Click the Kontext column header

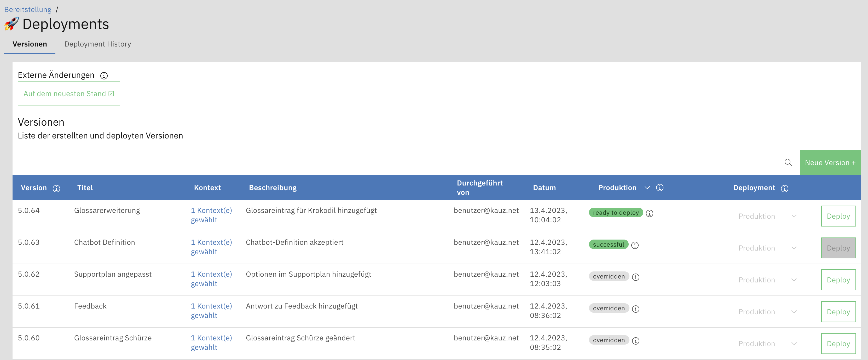coord(207,188)
